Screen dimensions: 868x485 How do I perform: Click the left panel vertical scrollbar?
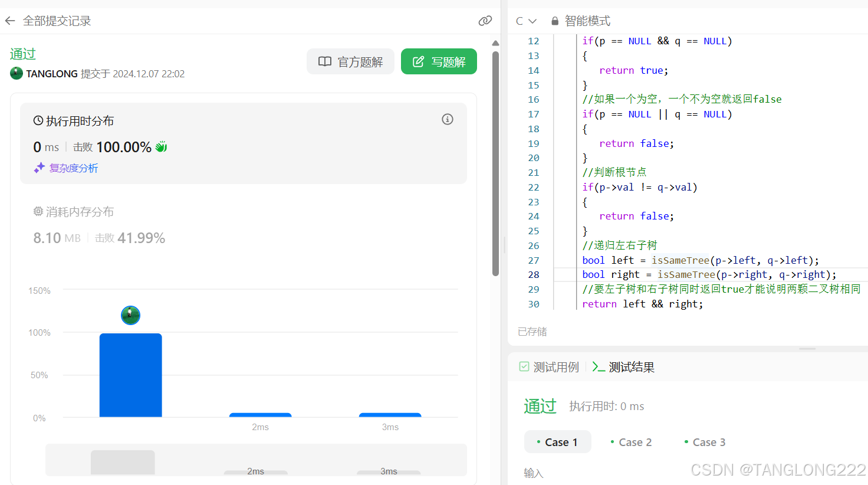[x=496, y=163]
